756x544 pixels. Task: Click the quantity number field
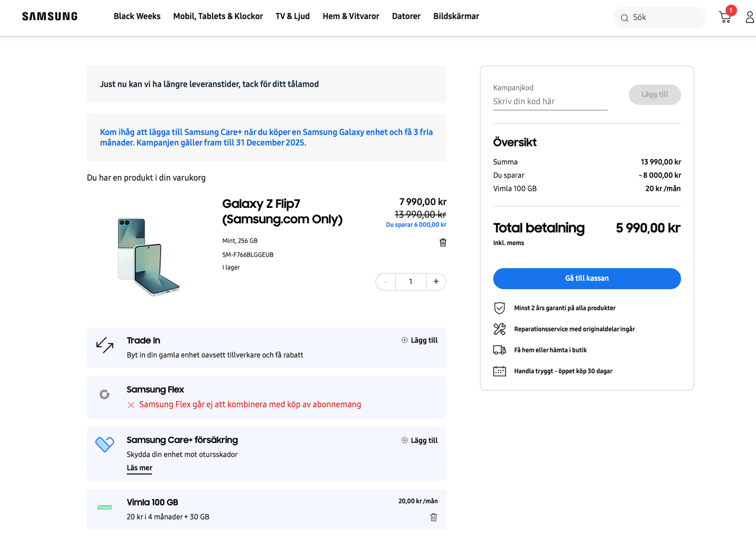click(410, 282)
